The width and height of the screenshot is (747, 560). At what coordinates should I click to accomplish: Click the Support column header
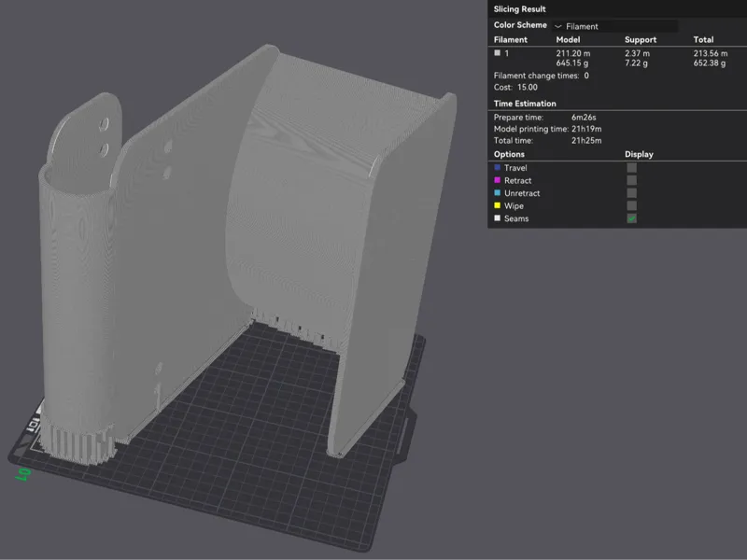(x=641, y=40)
